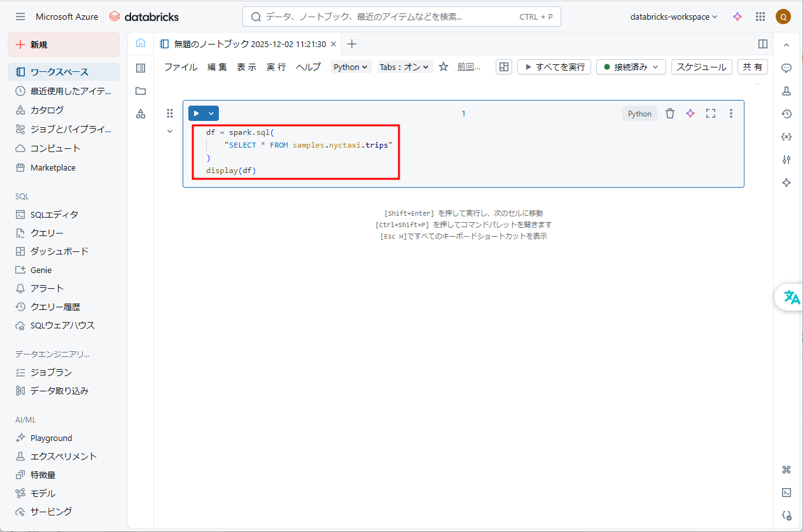The width and height of the screenshot is (803, 532).
Task: Click the すべてを実行 button
Action: click(x=554, y=67)
